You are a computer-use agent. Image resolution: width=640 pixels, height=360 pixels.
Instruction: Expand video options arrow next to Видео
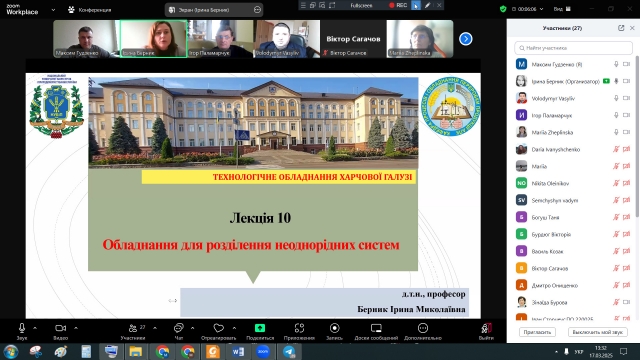pyautogui.click(x=76, y=328)
